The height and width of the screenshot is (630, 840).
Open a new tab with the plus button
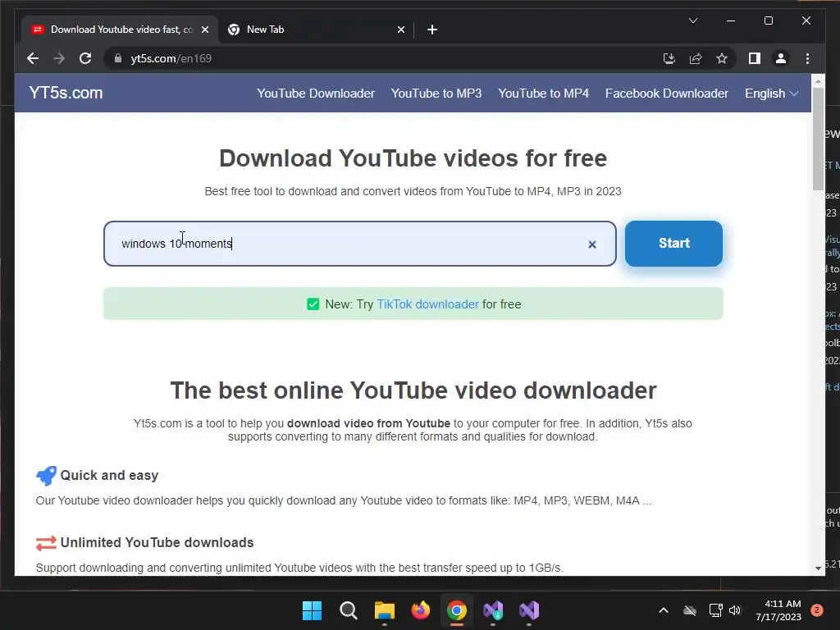[432, 30]
